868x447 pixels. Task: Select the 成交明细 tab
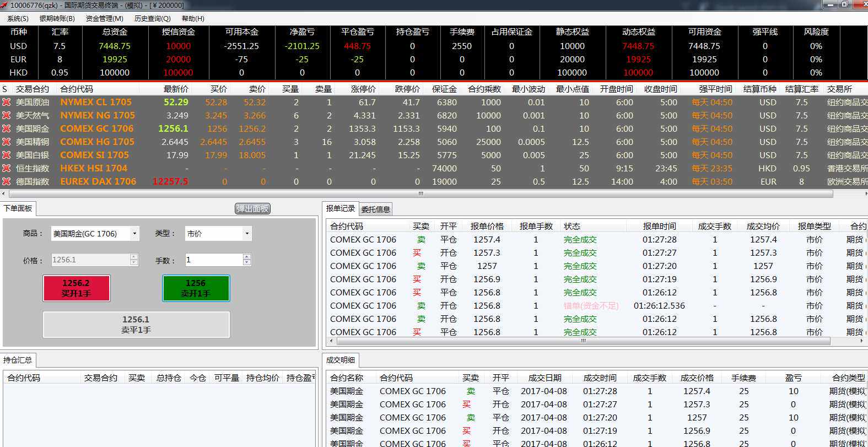coord(340,360)
